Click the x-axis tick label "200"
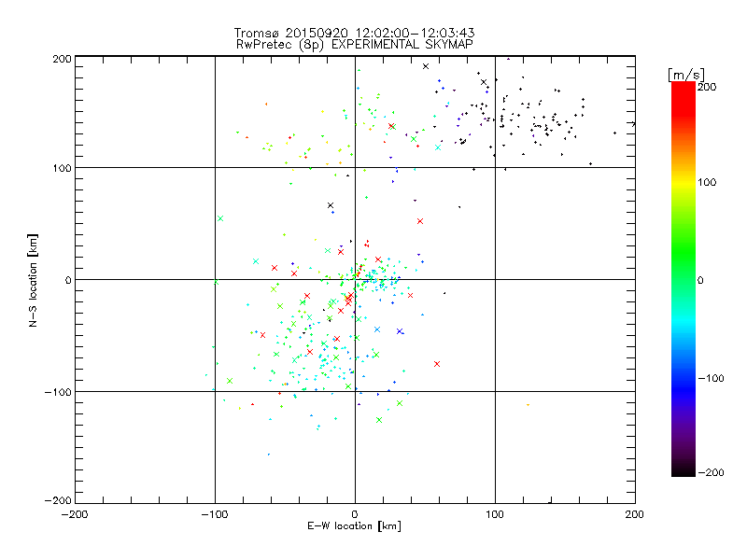747x560 pixels. coord(635,514)
